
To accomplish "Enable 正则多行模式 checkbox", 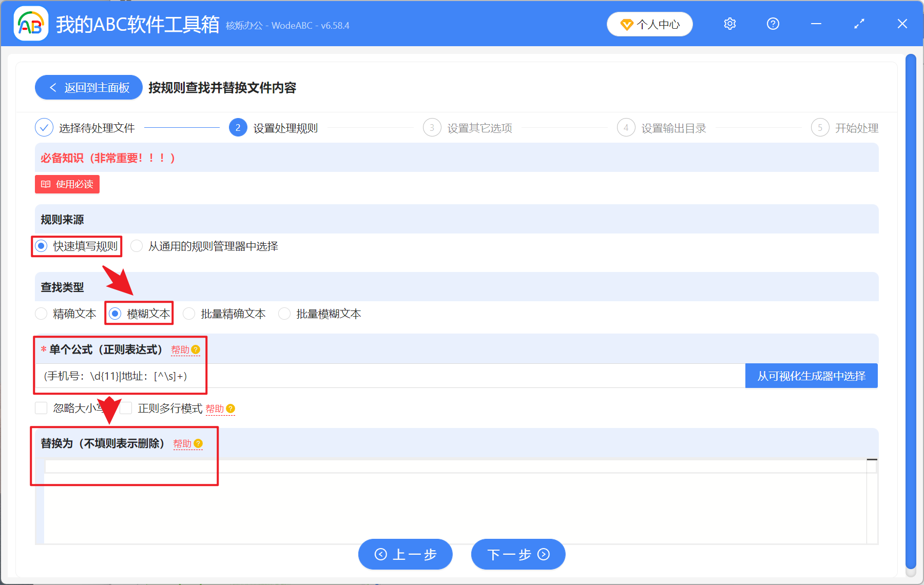I will coord(126,407).
